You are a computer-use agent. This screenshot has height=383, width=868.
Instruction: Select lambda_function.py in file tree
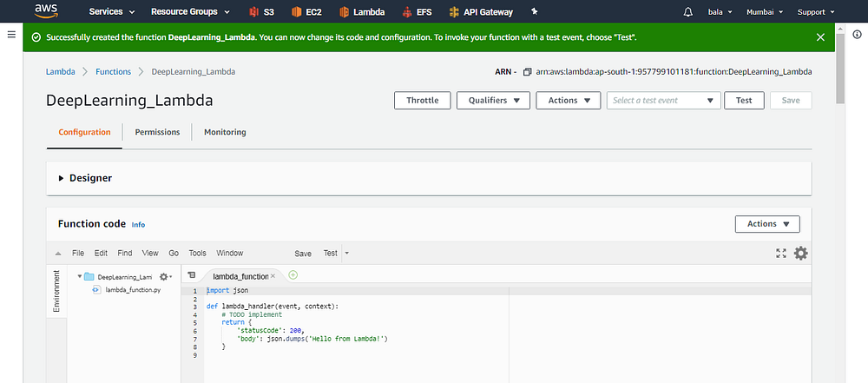click(x=133, y=289)
